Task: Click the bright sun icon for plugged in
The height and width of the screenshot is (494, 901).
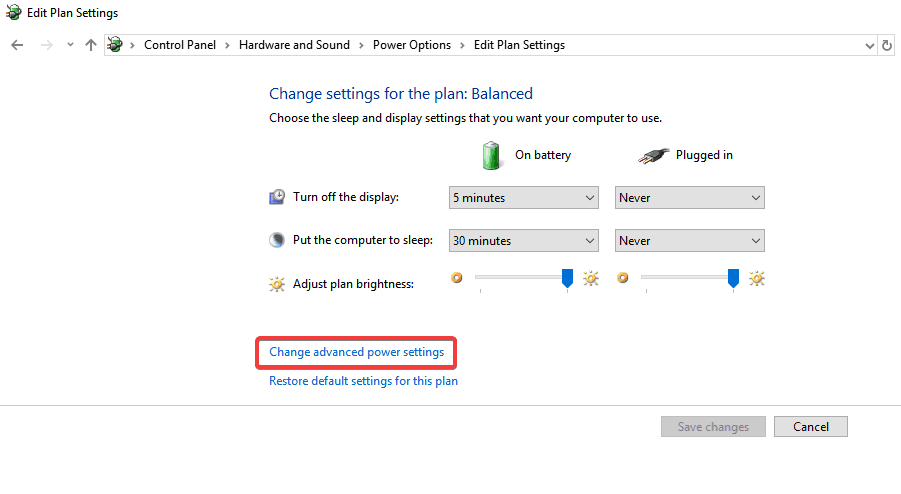Action: [757, 278]
